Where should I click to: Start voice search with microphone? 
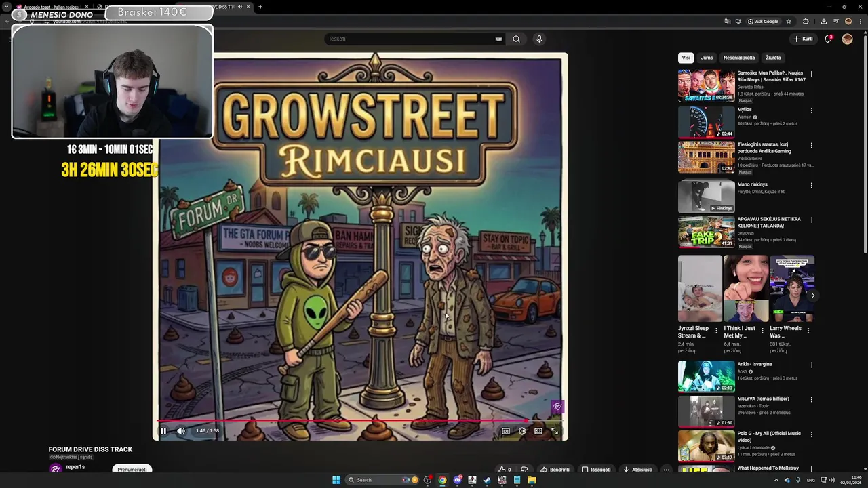pyautogui.click(x=539, y=39)
